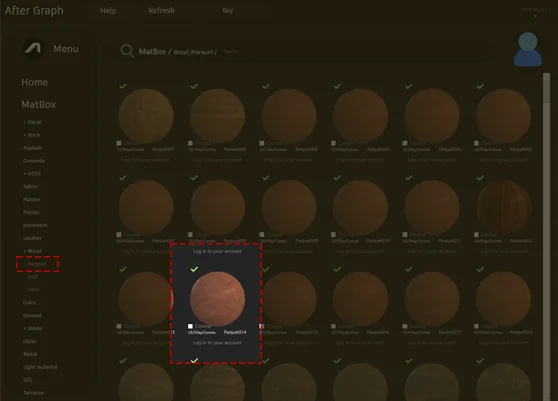Tick the Corona checkbox for Parquet014
Image resolution: width=558 pixels, height=401 pixels.
[x=190, y=326]
